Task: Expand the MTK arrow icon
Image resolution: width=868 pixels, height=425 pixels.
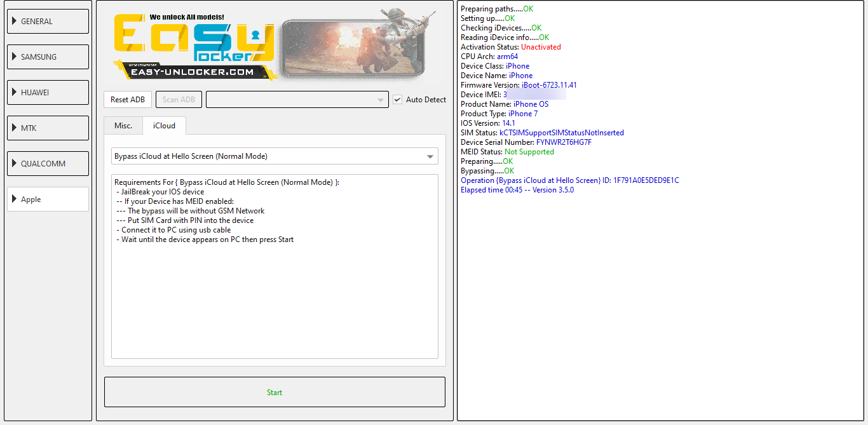Action: coord(14,128)
